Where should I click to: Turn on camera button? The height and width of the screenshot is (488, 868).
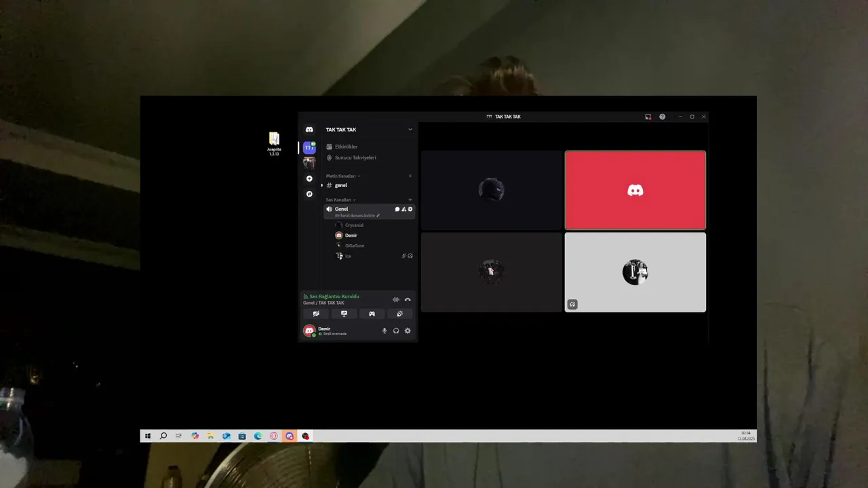pyautogui.click(x=316, y=314)
